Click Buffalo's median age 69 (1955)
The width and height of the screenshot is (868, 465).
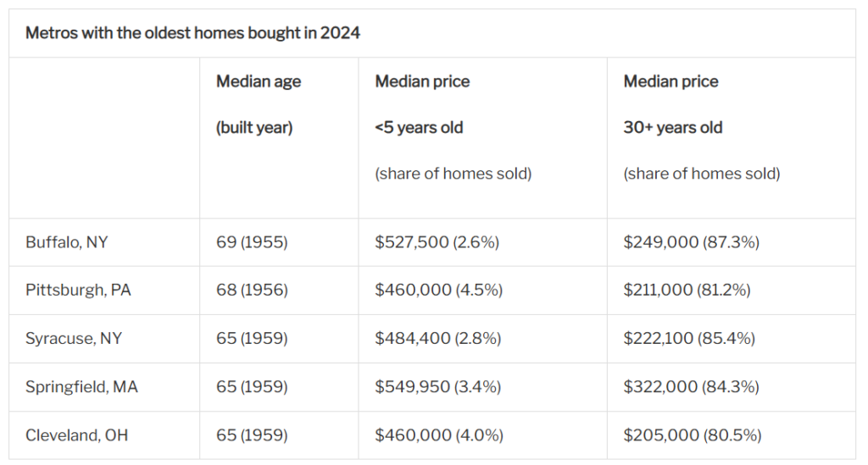coord(252,242)
